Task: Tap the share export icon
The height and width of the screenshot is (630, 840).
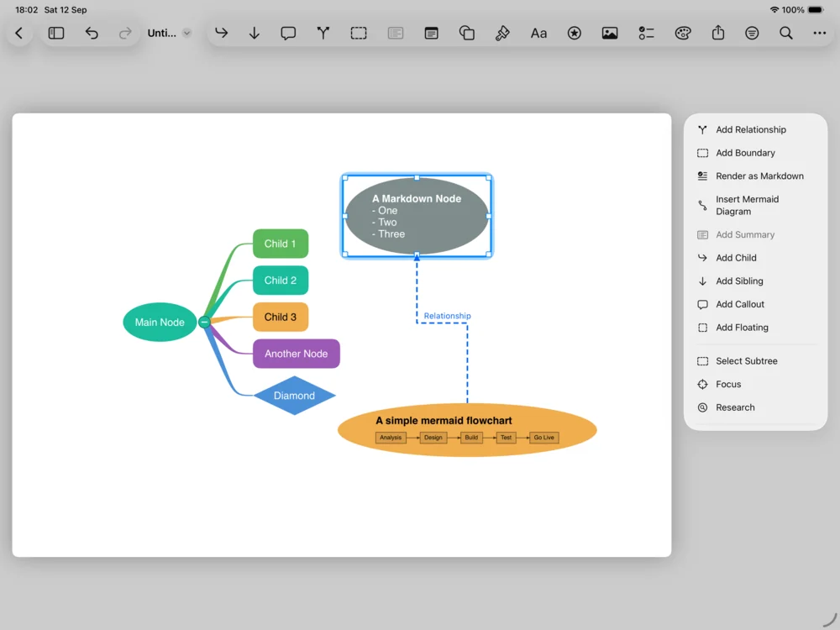Action: pos(718,34)
